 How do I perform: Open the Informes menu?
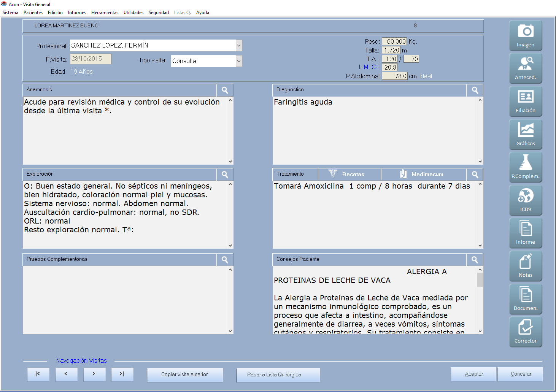(77, 13)
